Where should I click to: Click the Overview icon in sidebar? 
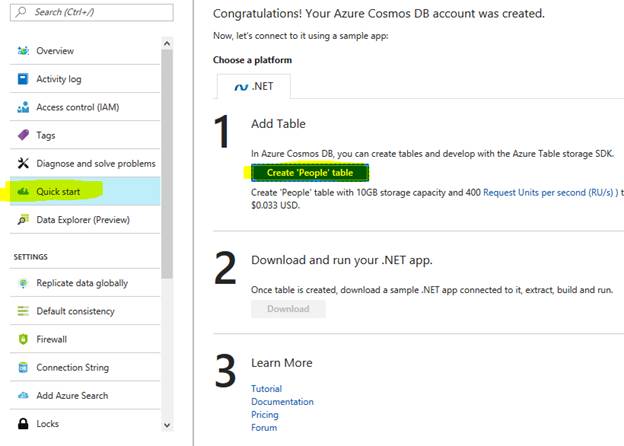click(23, 51)
